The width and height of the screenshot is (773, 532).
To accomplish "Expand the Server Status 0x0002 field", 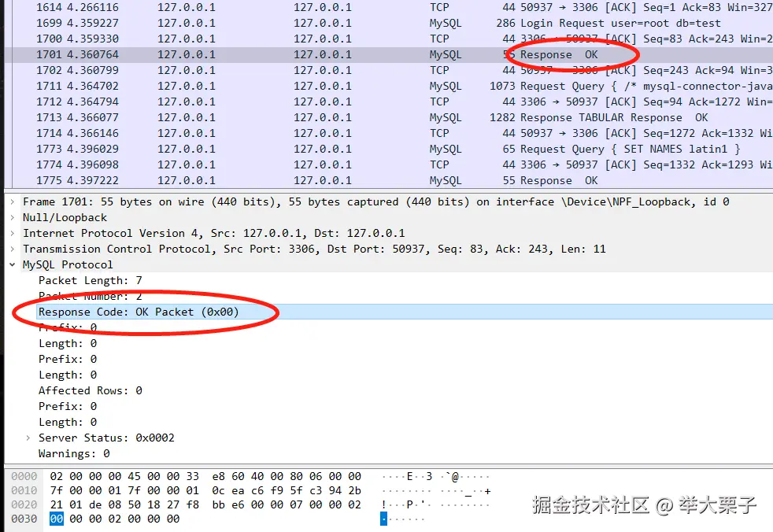I will pos(28,438).
